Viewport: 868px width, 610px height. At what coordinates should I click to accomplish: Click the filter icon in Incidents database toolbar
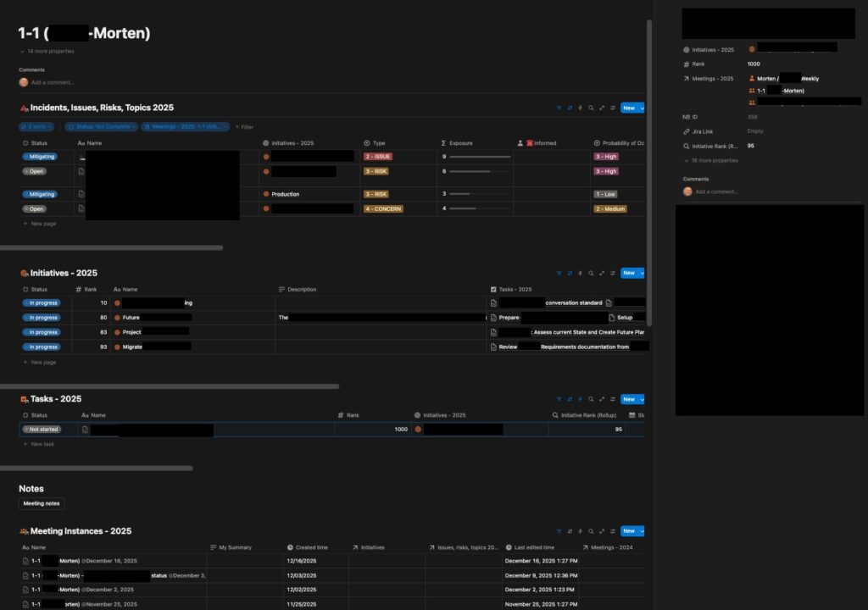tap(559, 108)
